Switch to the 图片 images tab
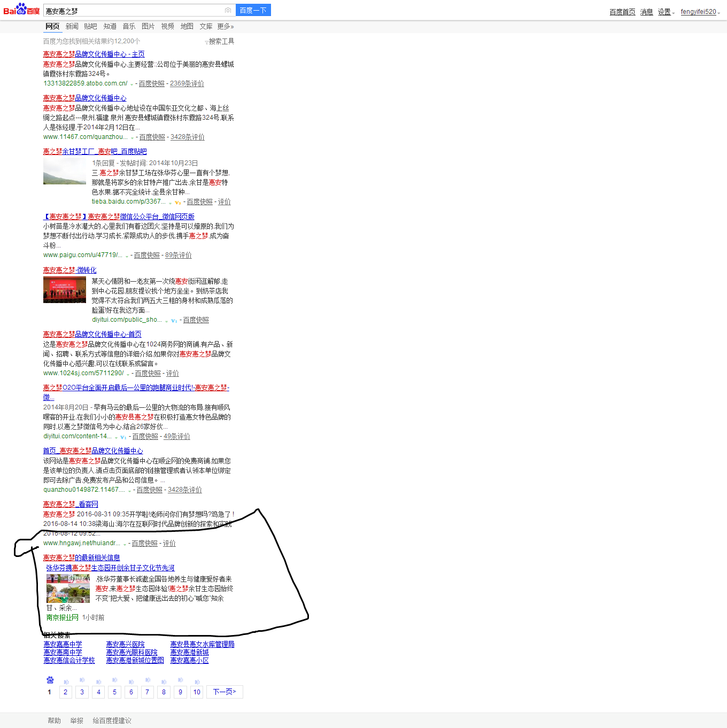 pyautogui.click(x=149, y=26)
